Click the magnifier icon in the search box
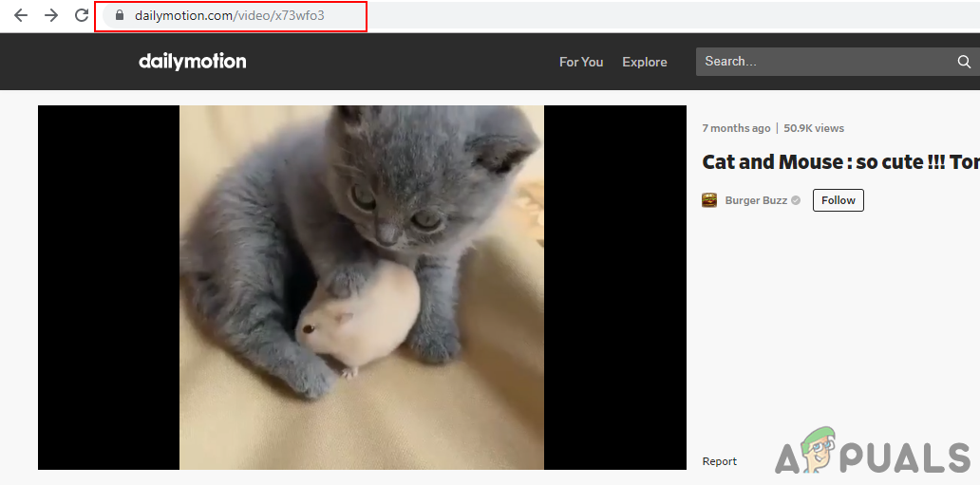Image resolution: width=980 pixels, height=485 pixels. click(964, 62)
